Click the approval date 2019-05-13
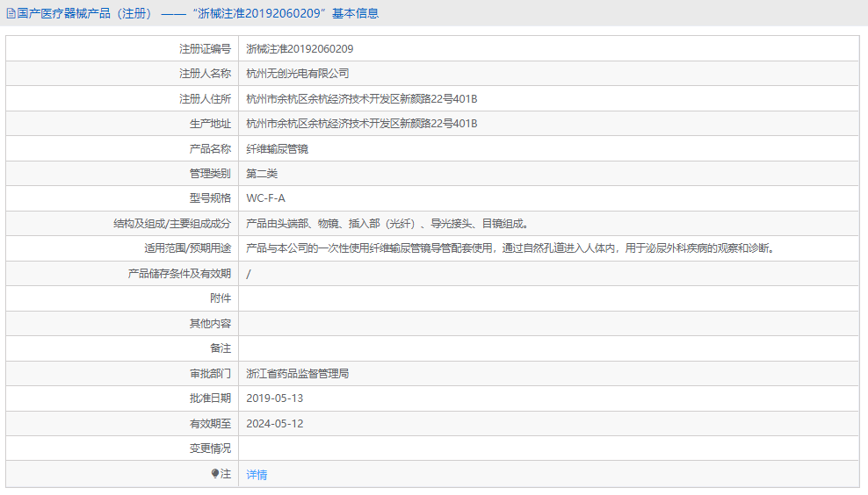Viewport: 868px width, 495px height. pos(275,398)
